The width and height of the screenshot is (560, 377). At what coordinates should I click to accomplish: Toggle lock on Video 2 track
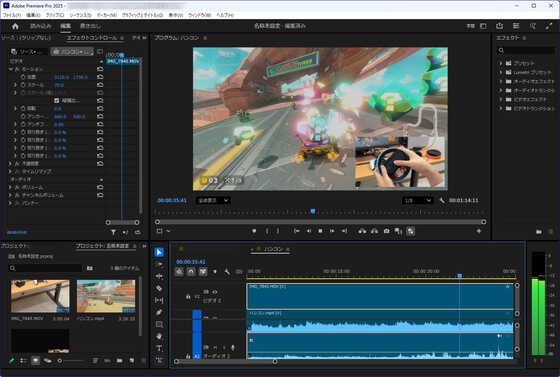click(x=188, y=297)
